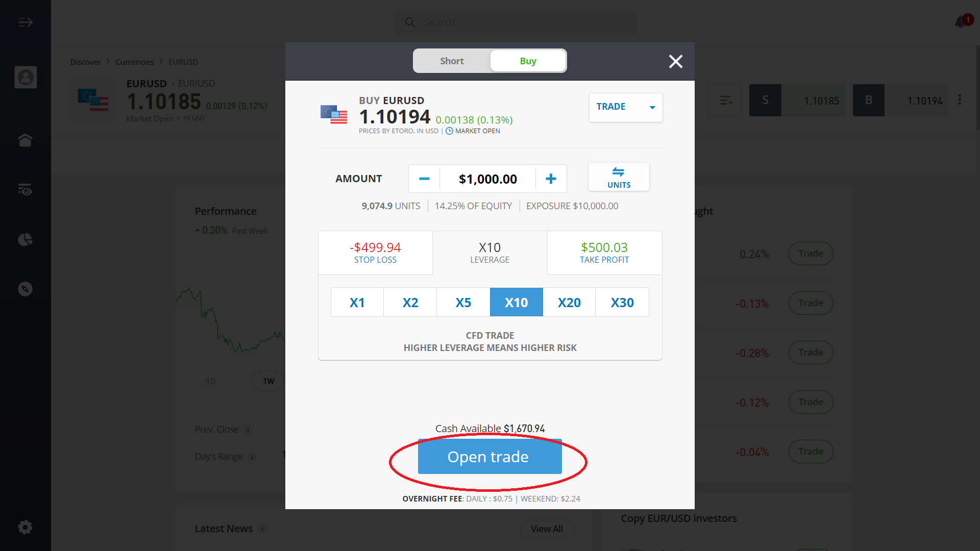
Task: Click the EURUSD watchlist icon
Action: coord(726,101)
